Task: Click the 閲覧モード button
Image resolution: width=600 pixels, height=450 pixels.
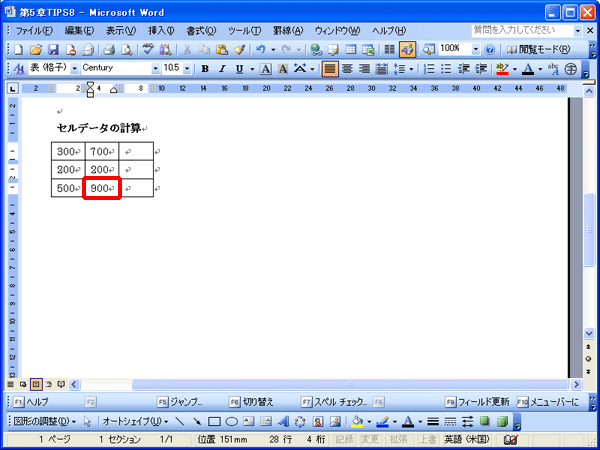Action: click(x=539, y=49)
